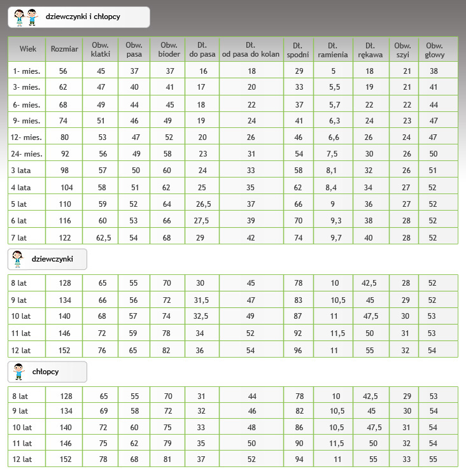Select the 1- mies. row label
This screenshot has width=466, height=476.
tap(27, 71)
